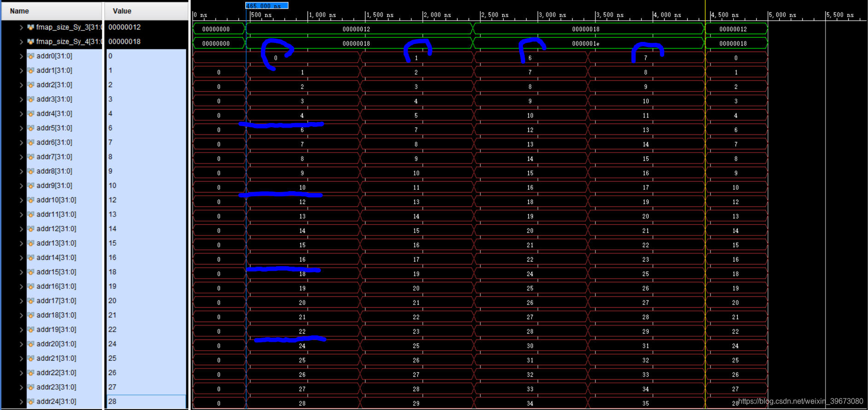The image size is (868, 410).
Task: Select the addr15[31:0] signal name
Action: 56,272
